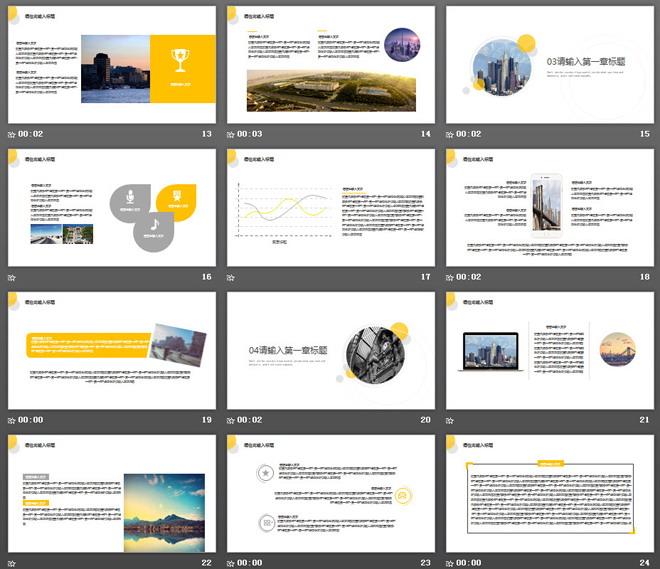Open slide 15 titled 03 chapter heading

[x=550, y=64]
